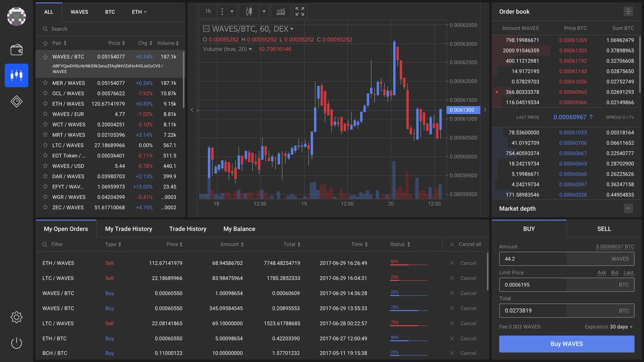Cancel the ETH / WAVES sell order
The width and height of the screenshot is (644, 362).
pos(463,263)
